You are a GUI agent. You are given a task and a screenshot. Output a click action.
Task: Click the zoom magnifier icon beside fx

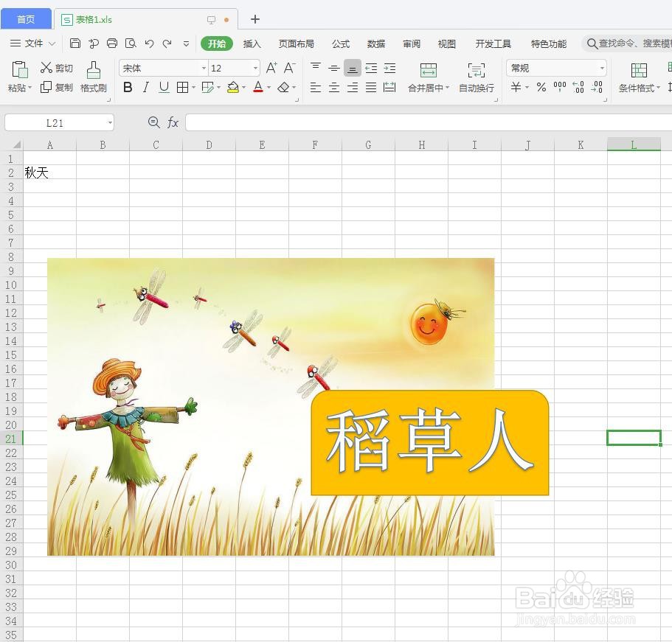(153, 122)
